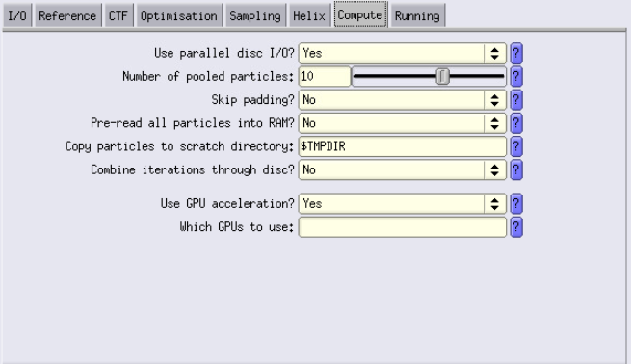Image resolution: width=631 pixels, height=364 pixels.
Task: Open the Use parallel disc I/O dropdown
Action: click(x=402, y=53)
